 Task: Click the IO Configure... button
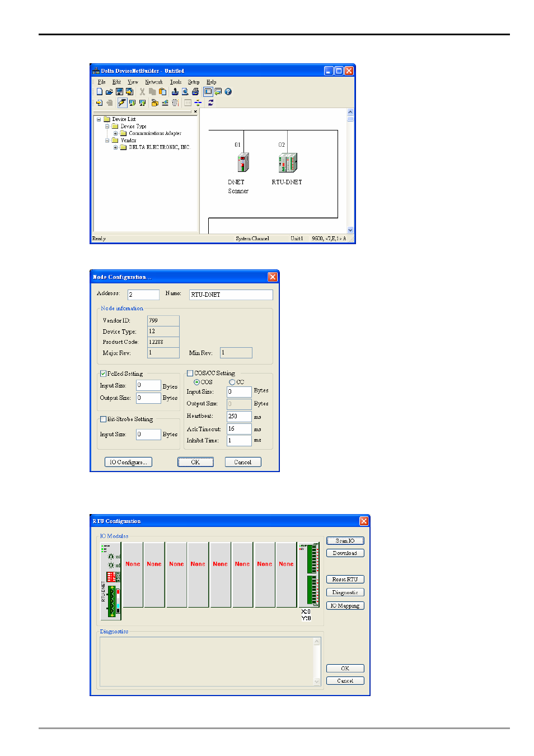click(x=128, y=462)
